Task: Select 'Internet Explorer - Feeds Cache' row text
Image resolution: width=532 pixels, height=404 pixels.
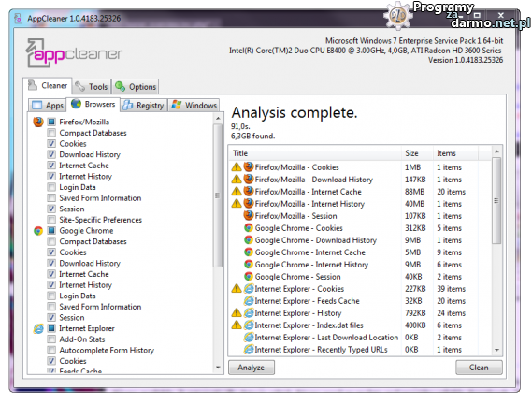Action: point(307,301)
